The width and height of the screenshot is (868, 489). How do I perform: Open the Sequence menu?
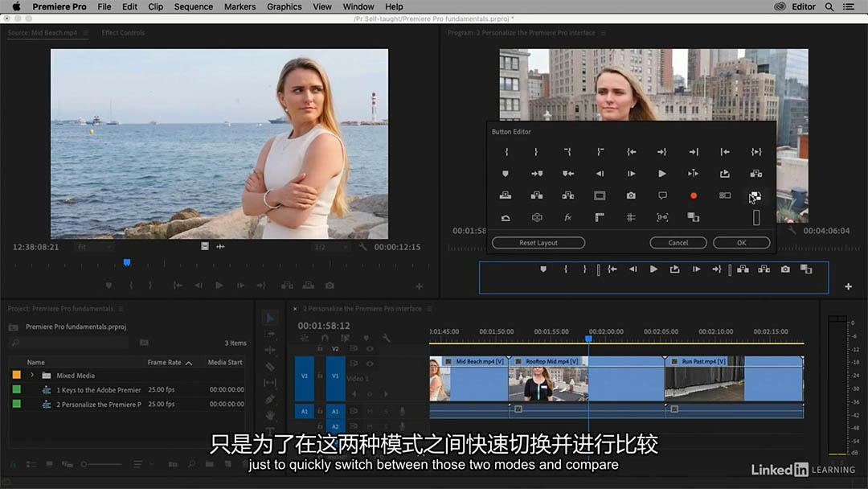coord(193,6)
